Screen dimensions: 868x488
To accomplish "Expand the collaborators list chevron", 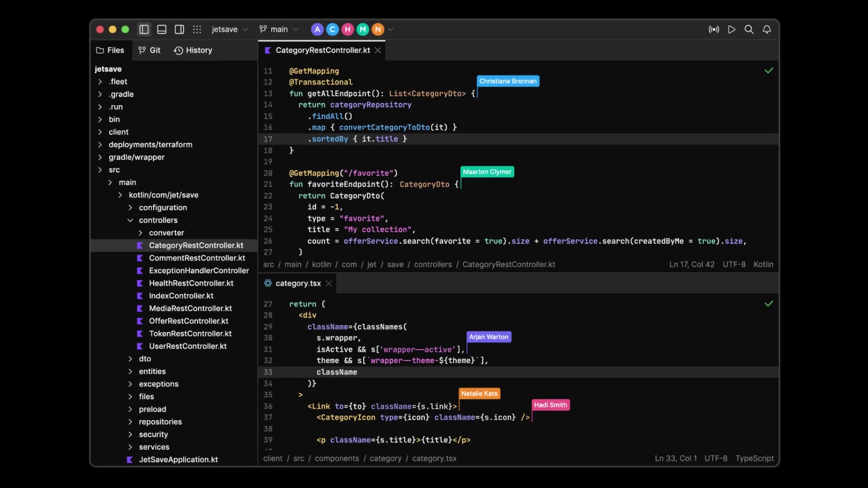I will pos(391,29).
